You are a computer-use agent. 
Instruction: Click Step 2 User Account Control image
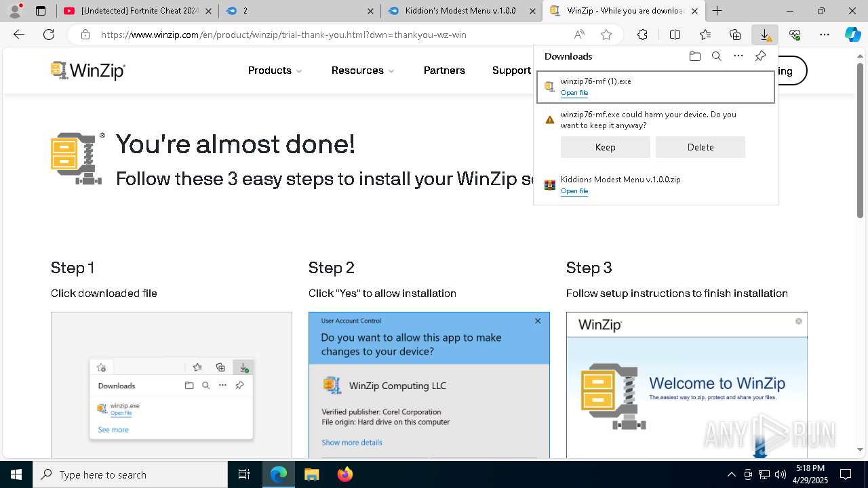coord(429,384)
